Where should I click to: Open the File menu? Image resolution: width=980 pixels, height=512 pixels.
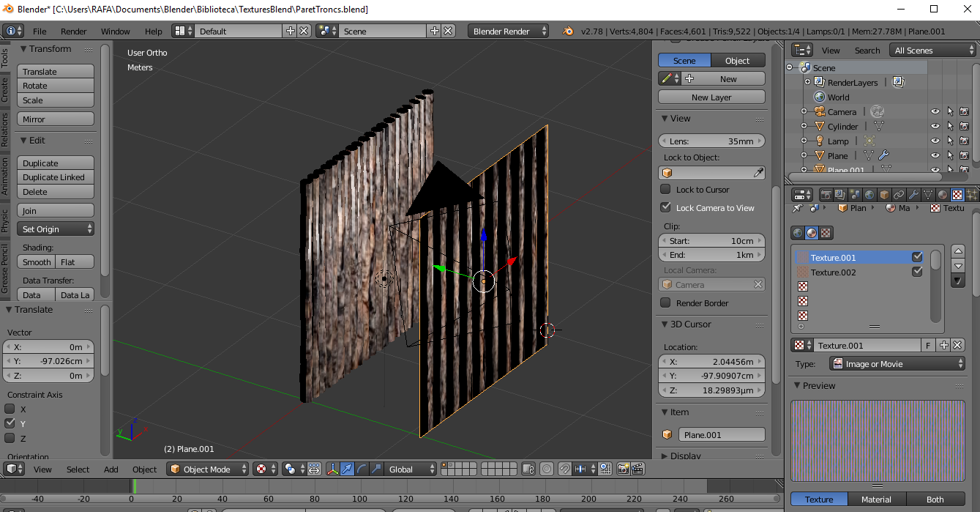click(40, 31)
